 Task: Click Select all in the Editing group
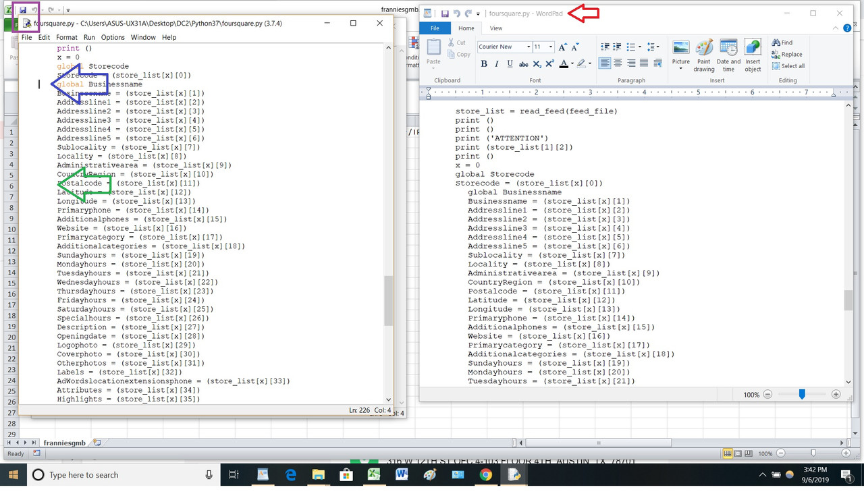(x=788, y=66)
